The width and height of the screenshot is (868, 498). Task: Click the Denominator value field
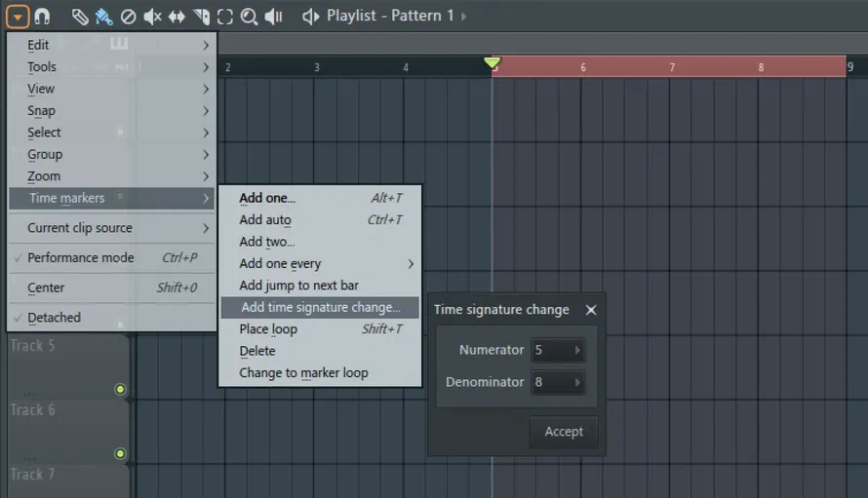[x=558, y=382]
